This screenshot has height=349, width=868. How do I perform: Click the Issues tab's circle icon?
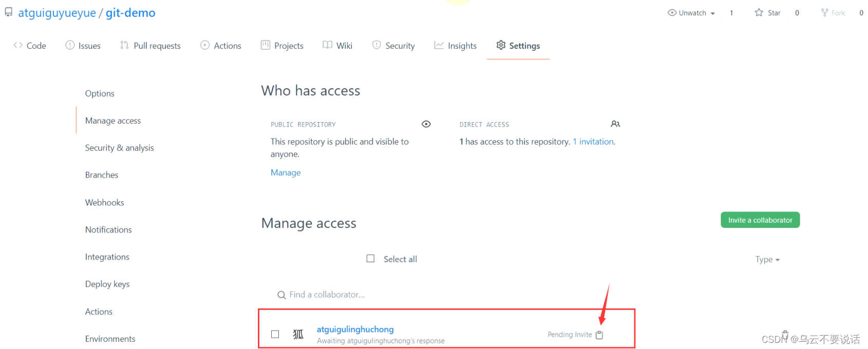(70, 45)
